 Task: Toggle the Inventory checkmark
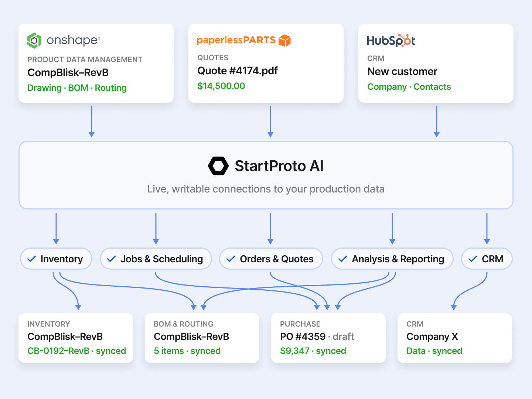(x=32, y=259)
